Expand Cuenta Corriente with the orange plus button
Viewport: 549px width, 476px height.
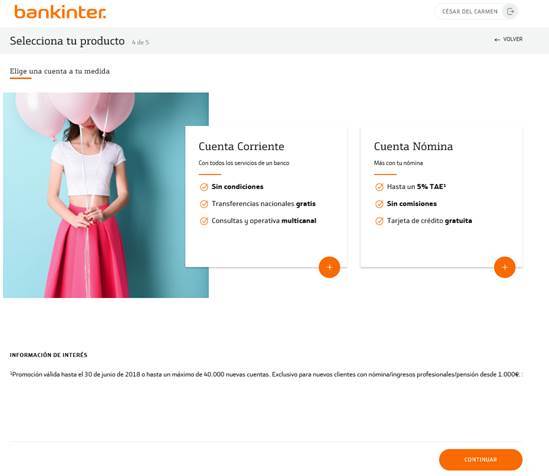coord(329,267)
